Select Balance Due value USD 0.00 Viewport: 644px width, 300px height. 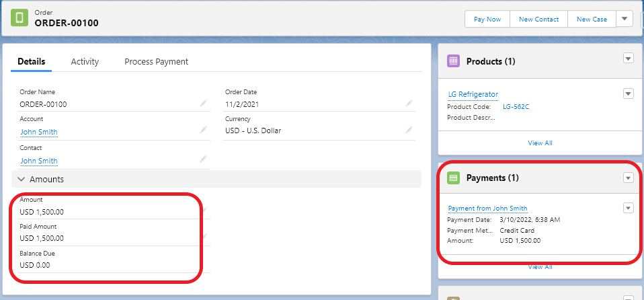point(35,265)
